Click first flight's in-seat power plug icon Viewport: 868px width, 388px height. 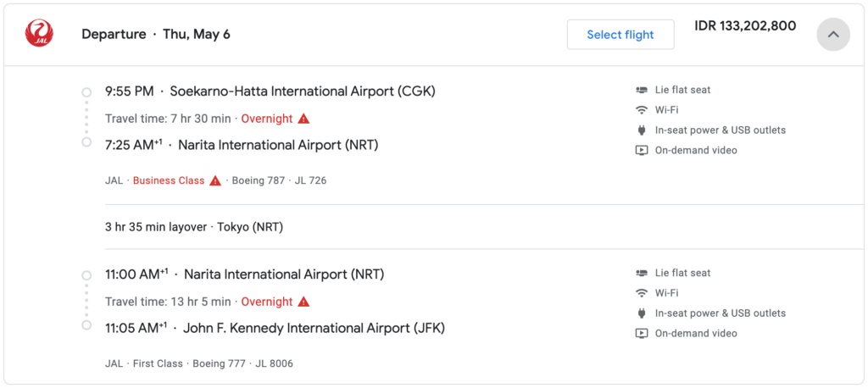pyautogui.click(x=642, y=130)
